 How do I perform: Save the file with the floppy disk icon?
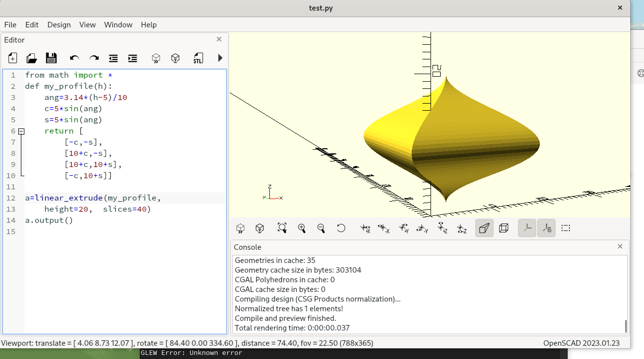click(51, 58)
